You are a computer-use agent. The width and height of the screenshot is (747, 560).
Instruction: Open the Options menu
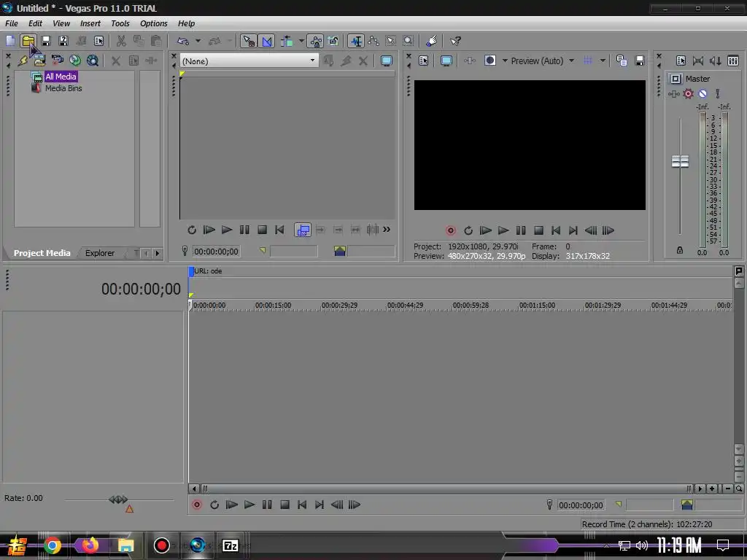153,23
